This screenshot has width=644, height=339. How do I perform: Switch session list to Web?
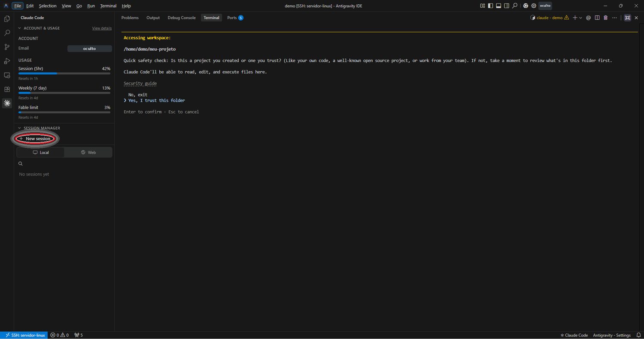[x=88, y=152]
